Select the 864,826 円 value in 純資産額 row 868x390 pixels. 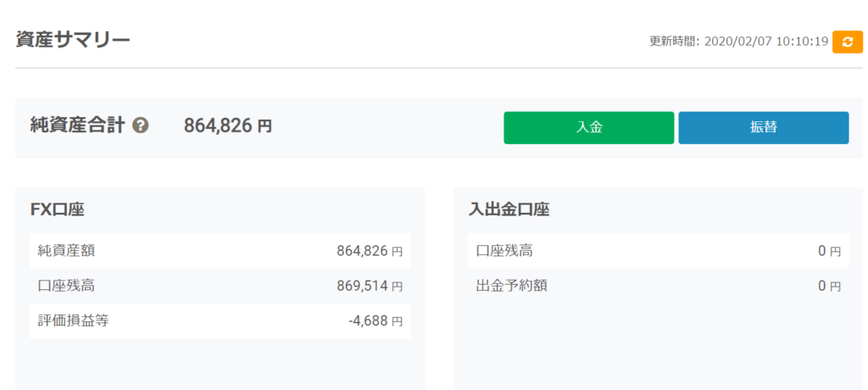(369, 251)
